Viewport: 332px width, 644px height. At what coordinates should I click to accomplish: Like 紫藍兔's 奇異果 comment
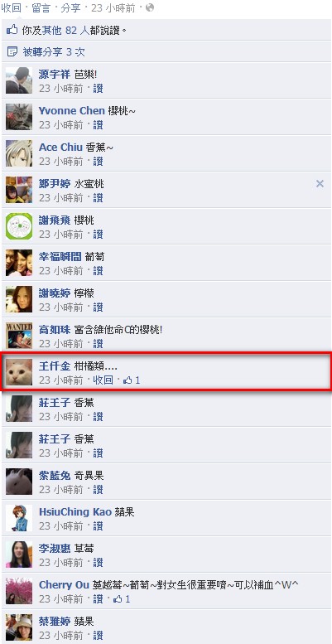tap(98, 490)
